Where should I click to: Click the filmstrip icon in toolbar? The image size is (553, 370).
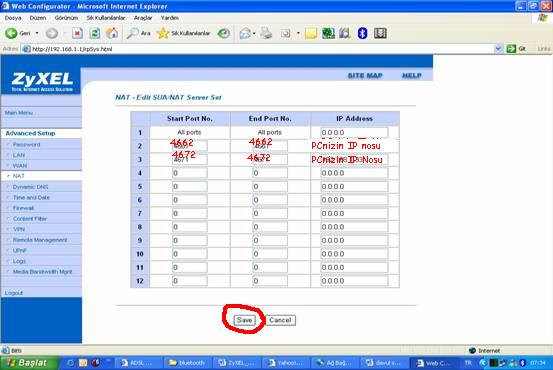pyautogui.click(x=380, y=34)
